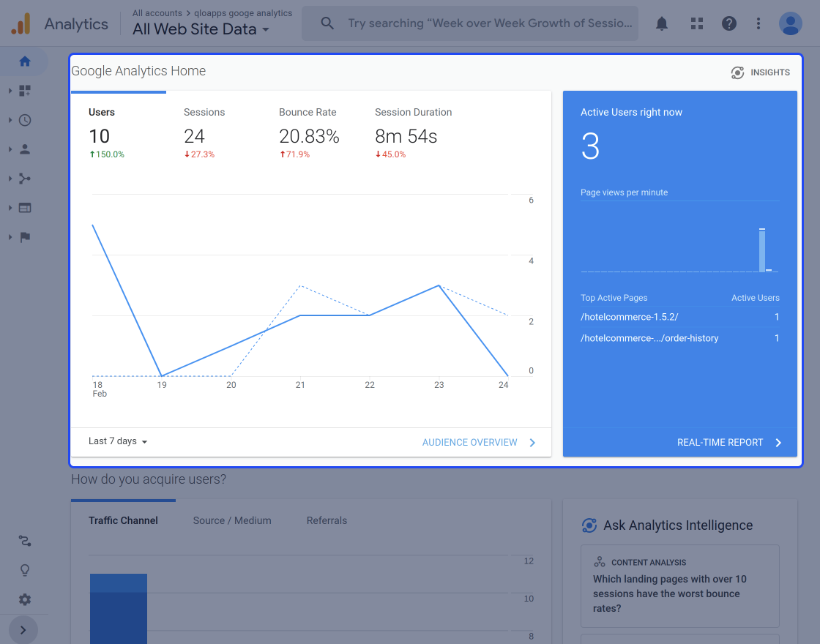Click the Traffic Channel chart bar
This screenshot has height=644, width=820.
[x=118, y=608]
